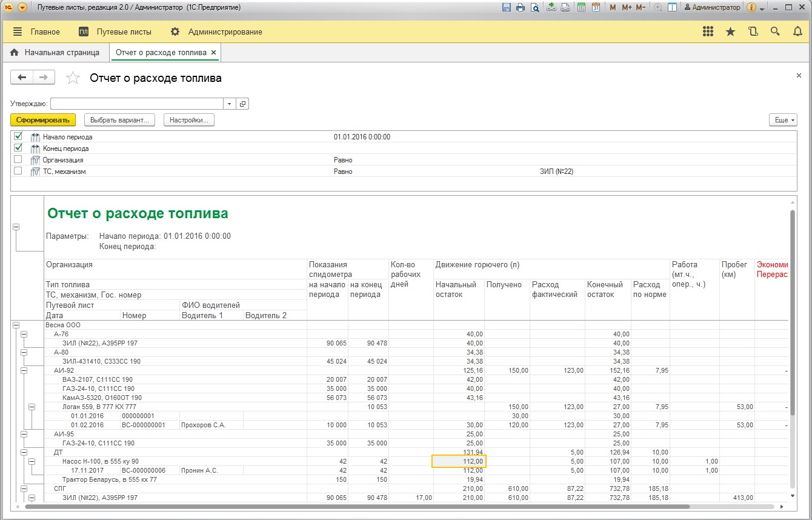
Task: Uncheck the Начало периода checkbox
Action: (18, 136)
